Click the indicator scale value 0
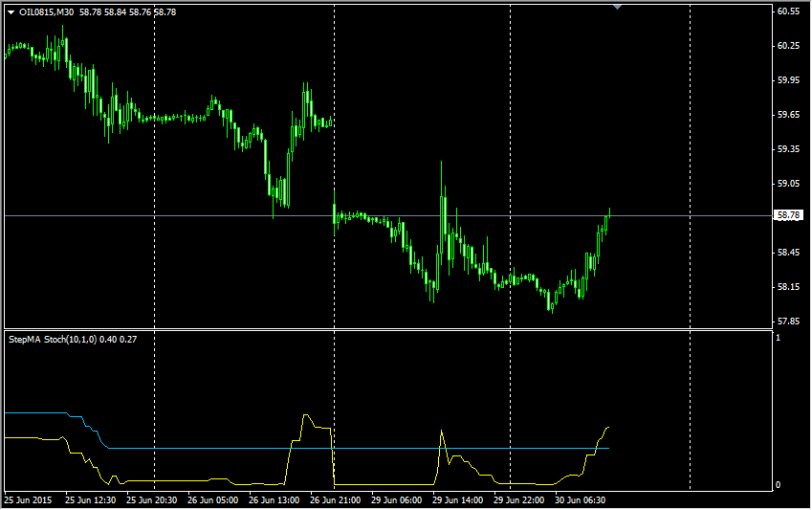The width and height of the screenshot is (812, 510). coord(778,485)
